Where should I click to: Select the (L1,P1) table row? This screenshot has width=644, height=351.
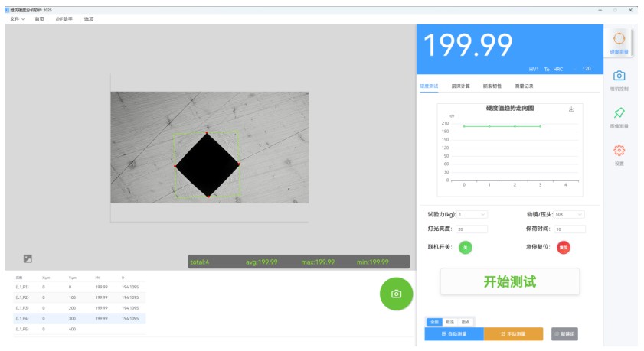80,287
